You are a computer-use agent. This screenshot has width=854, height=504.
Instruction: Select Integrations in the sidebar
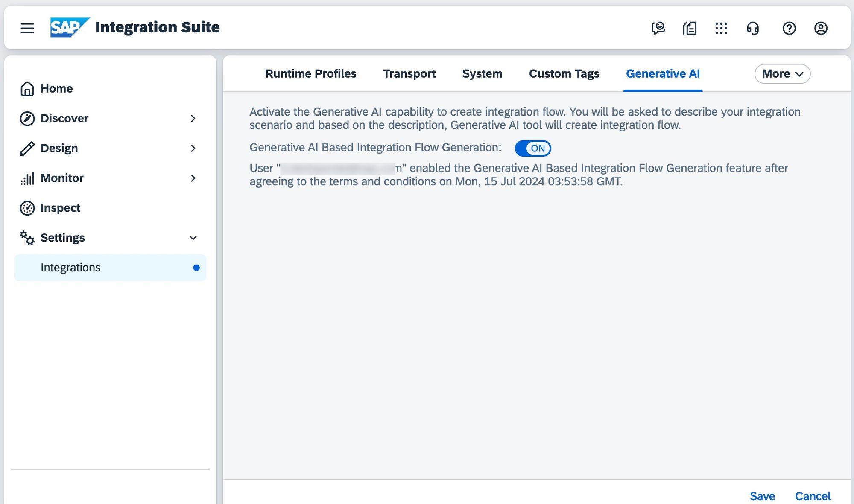point(70,268)
